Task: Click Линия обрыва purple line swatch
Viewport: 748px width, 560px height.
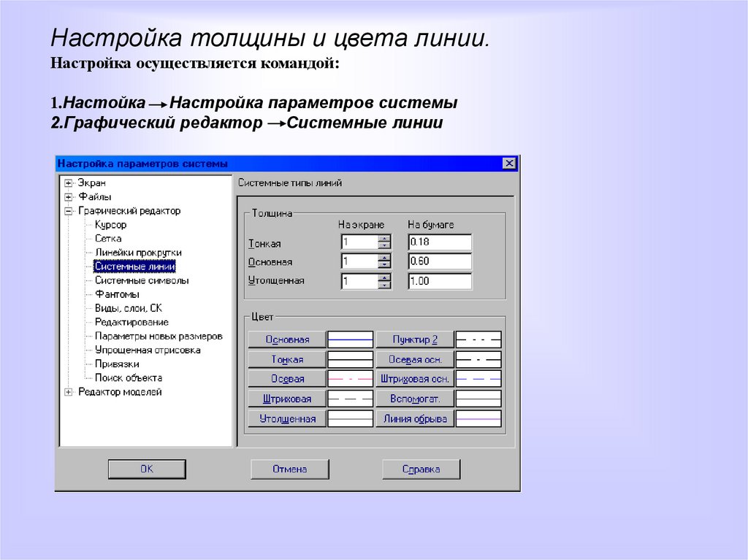Action: point(478,419)
